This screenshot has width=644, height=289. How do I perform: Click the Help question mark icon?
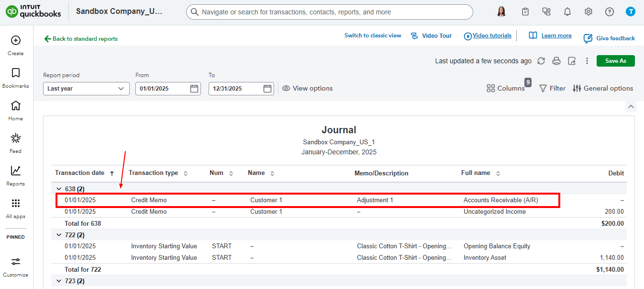coord(610,12)
